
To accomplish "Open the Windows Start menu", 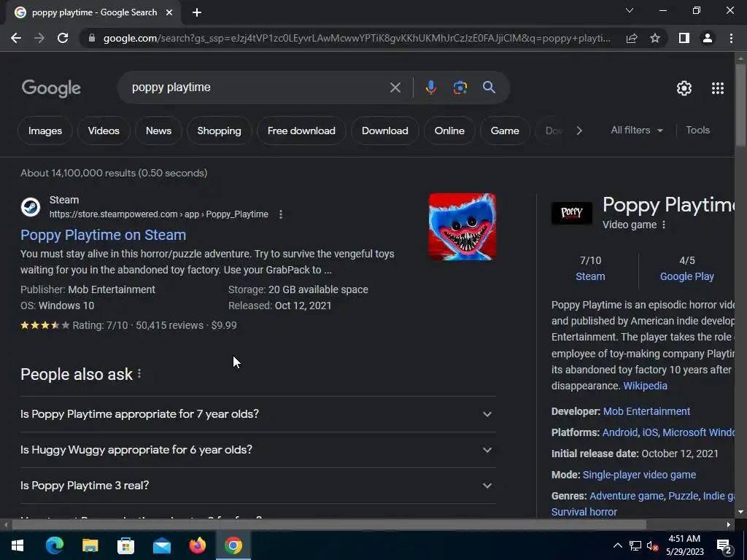I will (x=18, y=545).
